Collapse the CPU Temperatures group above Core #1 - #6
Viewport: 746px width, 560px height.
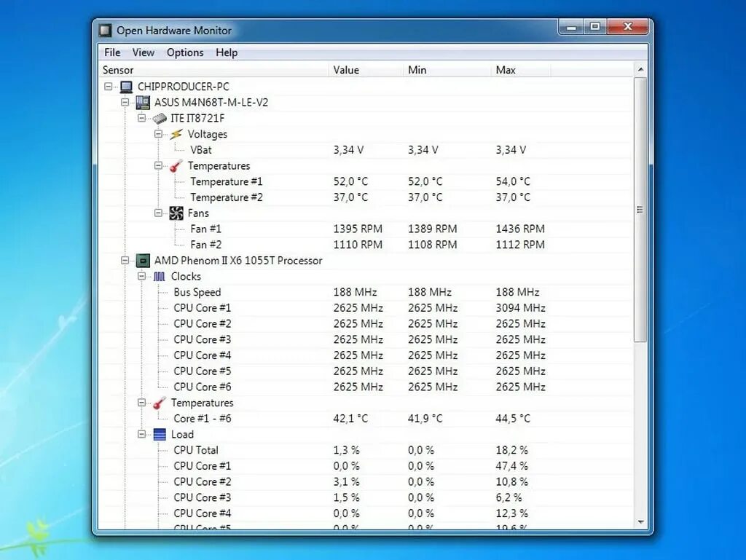click(142, 403)
